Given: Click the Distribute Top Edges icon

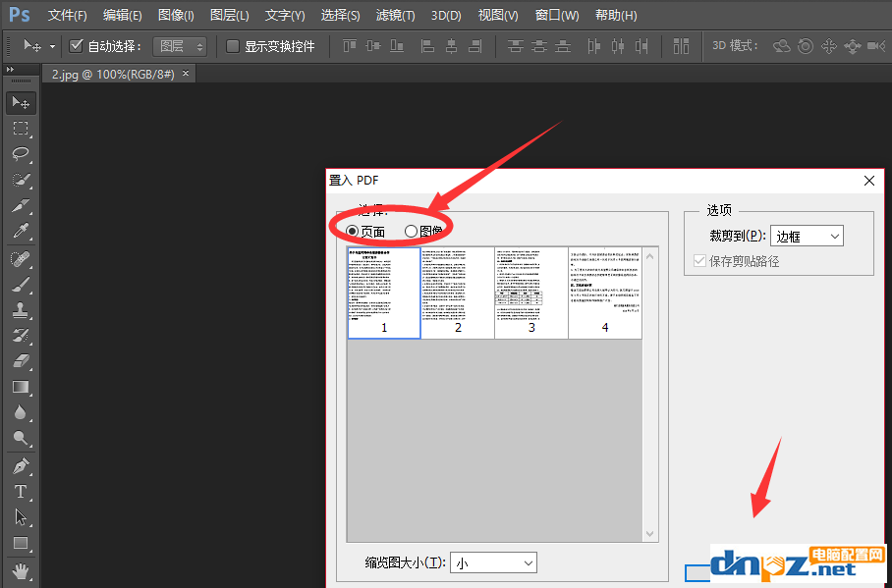Looking at the screenshot, I should click(516, 45).
